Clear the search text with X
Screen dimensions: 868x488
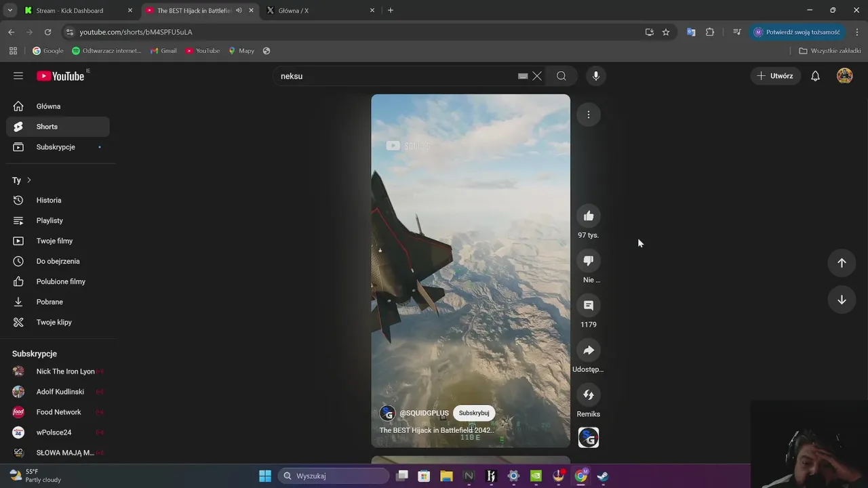pos(537,76)
